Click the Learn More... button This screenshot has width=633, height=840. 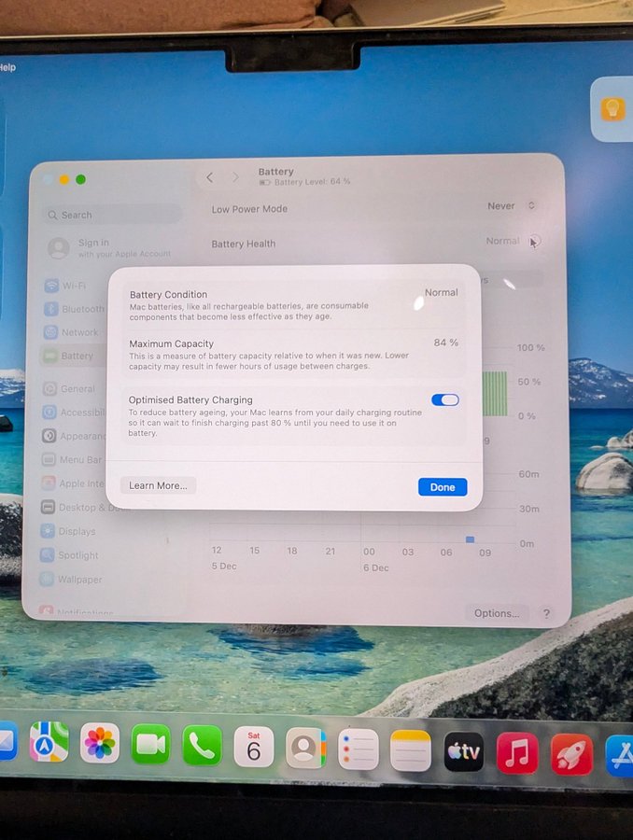click(x=158, y=485)
